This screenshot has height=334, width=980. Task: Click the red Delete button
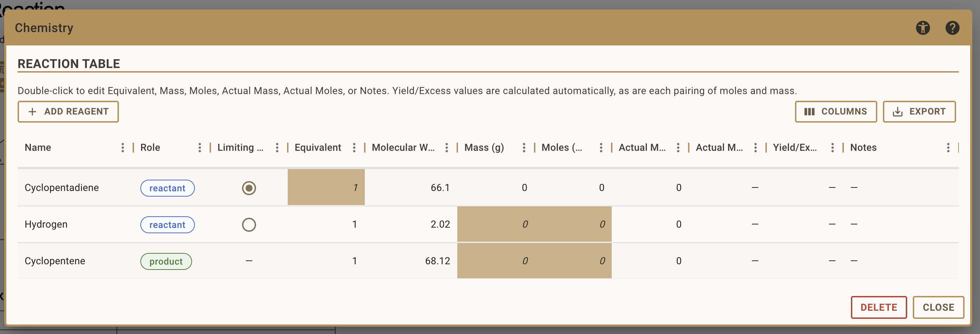pyautogui.click(x=878, y=307)
